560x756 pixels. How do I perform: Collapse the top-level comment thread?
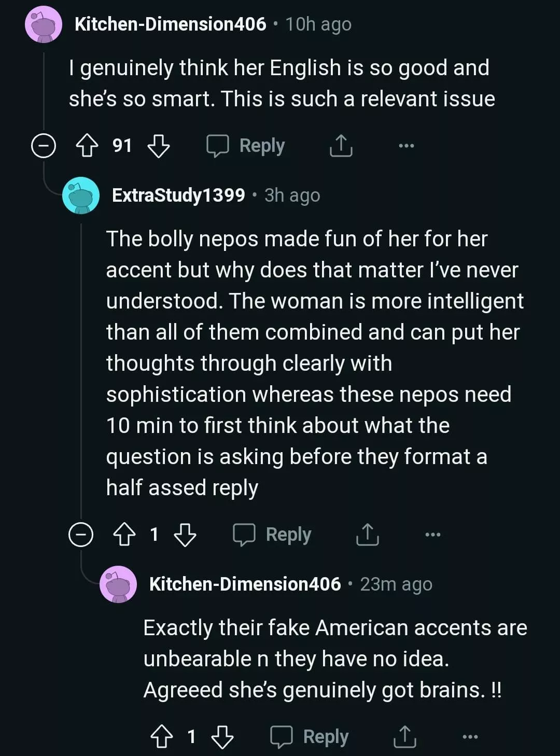(x=44, y=146)
